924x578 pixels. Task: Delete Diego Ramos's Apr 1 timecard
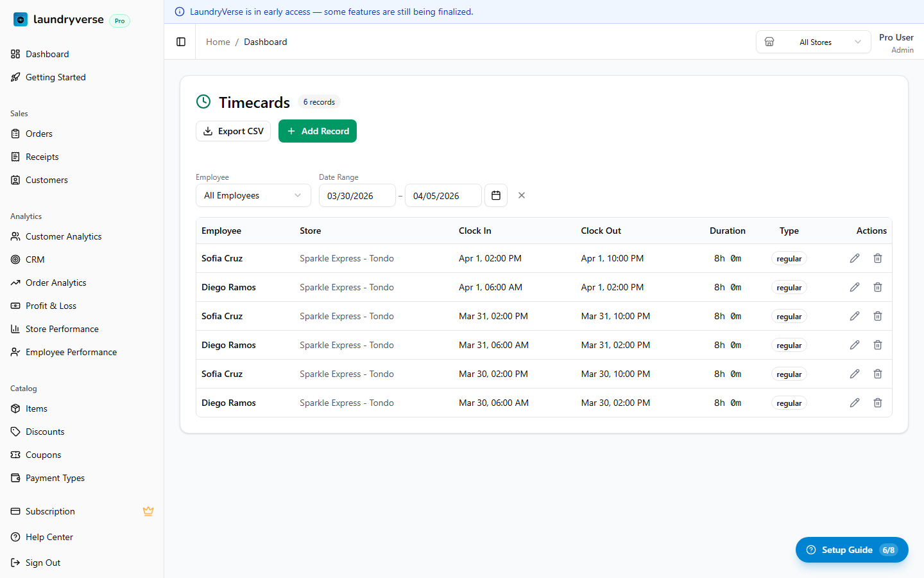coord(878,287)
